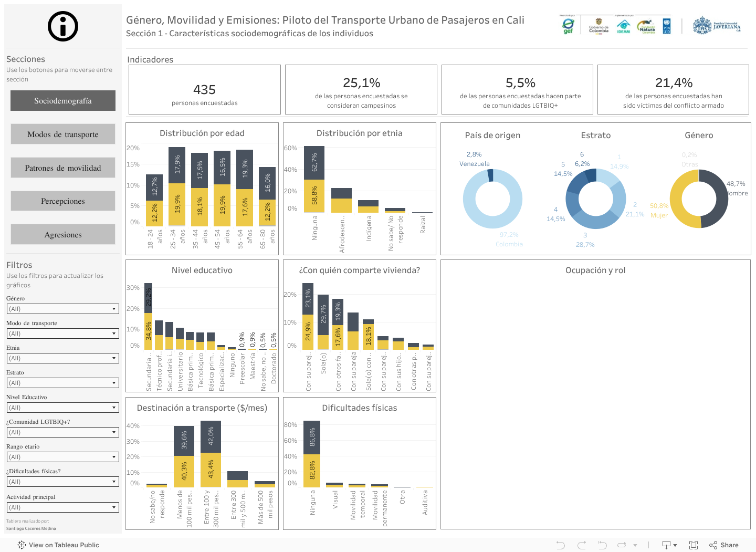Switch to the Percepciones section
756x552 pixels.
[63, 201]
